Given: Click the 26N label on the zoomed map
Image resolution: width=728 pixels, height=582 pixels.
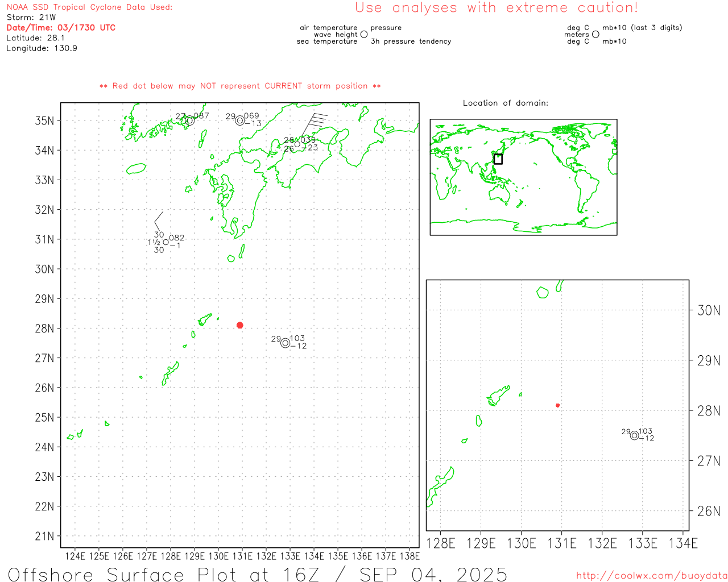Looking at the screenshot, I should click(x=709, y=511).
